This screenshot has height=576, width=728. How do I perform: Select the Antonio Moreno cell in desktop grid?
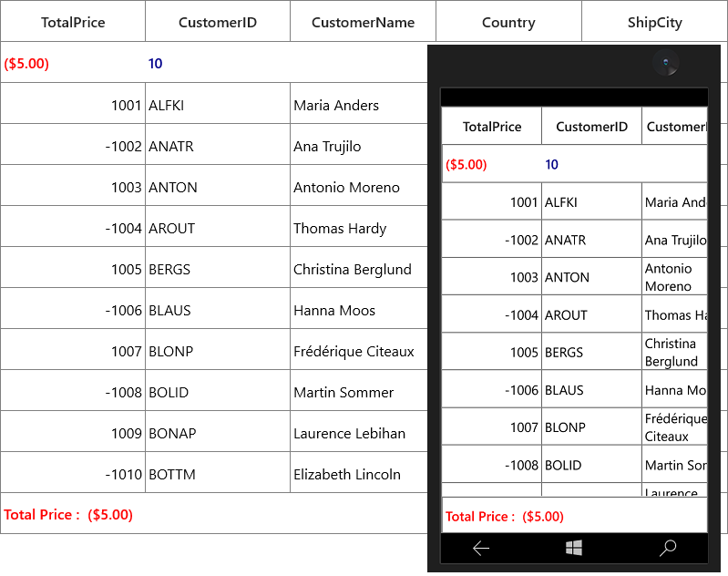(x=359, y=185)
